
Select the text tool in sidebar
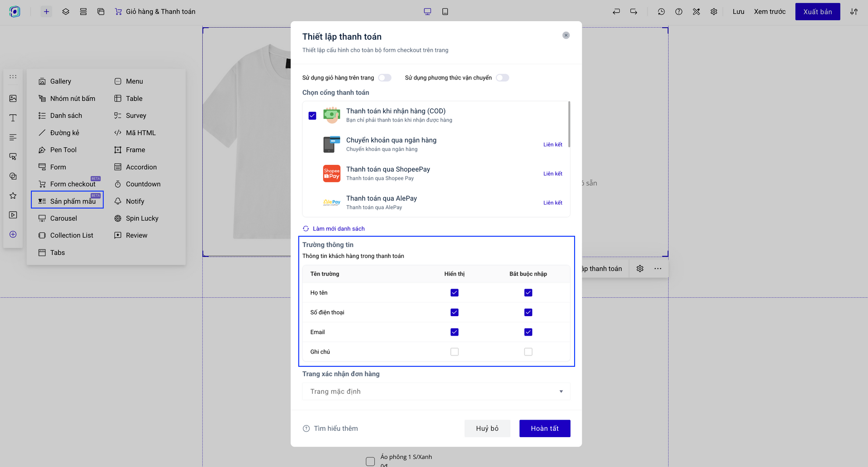point(13,118)
